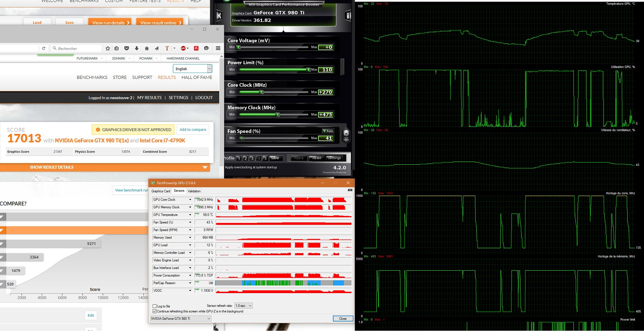Click the Core Clock slider handle
Image resolution: width=644 pixels, height=331 pixels.
(x=261, y=92)
